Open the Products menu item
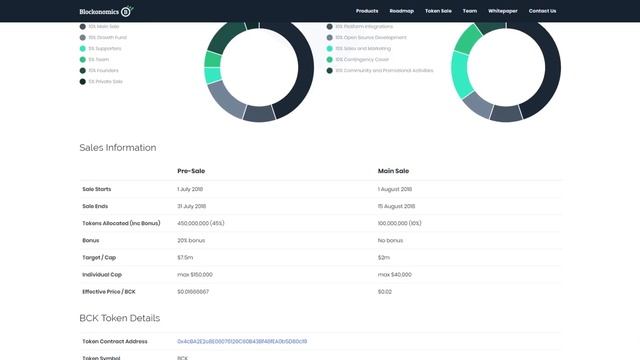640x360 pixels. pyautogui.click(x=367, y=11)
